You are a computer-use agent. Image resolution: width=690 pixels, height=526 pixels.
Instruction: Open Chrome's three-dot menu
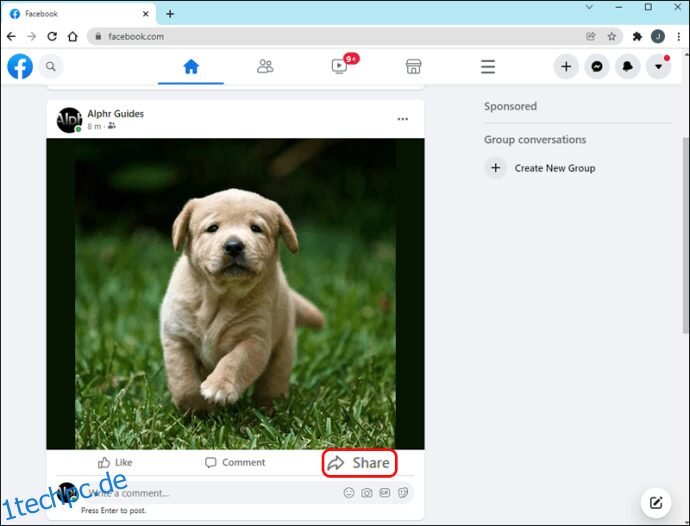[679, 37]
